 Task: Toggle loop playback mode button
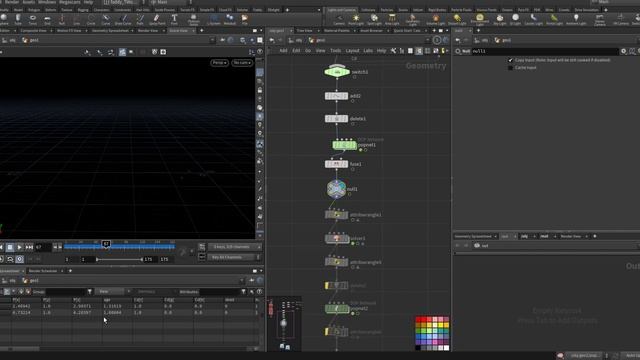[x=10, y=259]
